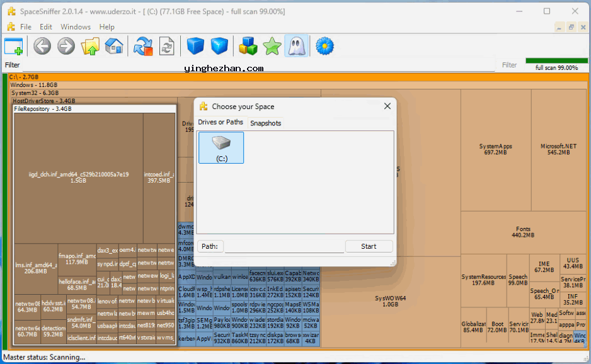
Task: Select the INF 35.2MB block
Action: click(x=573, y=300)
